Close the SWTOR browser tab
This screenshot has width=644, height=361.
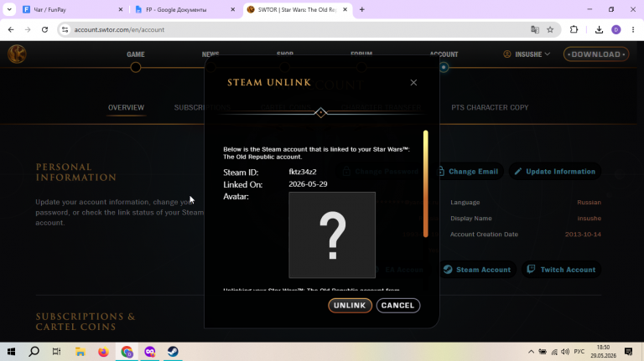pyautogui.click(x=345, y=9)
